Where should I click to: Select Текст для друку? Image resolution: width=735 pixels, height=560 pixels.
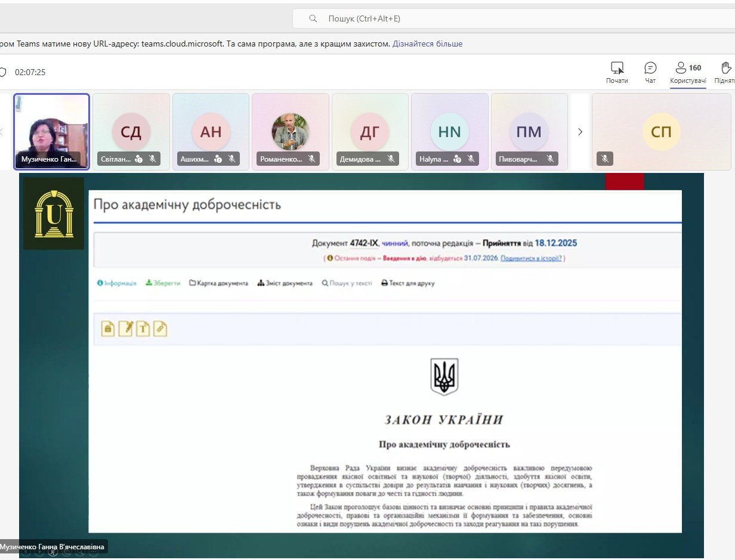click(x=408, y=283)
